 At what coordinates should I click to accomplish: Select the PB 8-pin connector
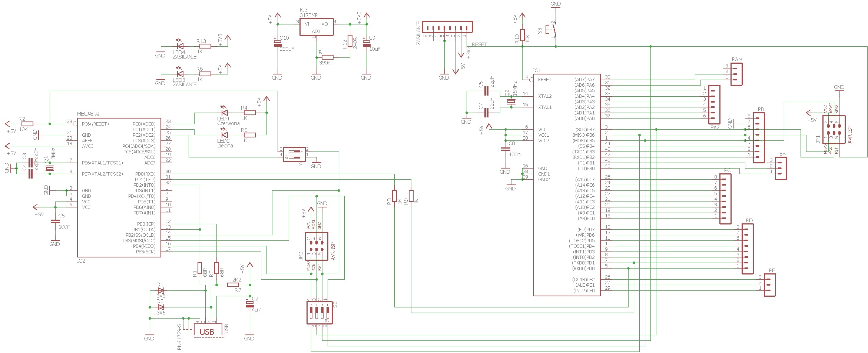(758, 138)
